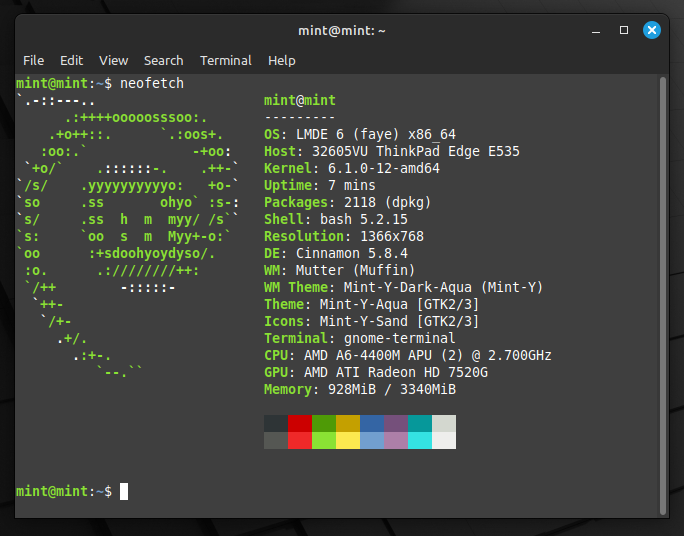Click the Memory value '928MiB / 3340MiB'

click(x=392, y=389)
